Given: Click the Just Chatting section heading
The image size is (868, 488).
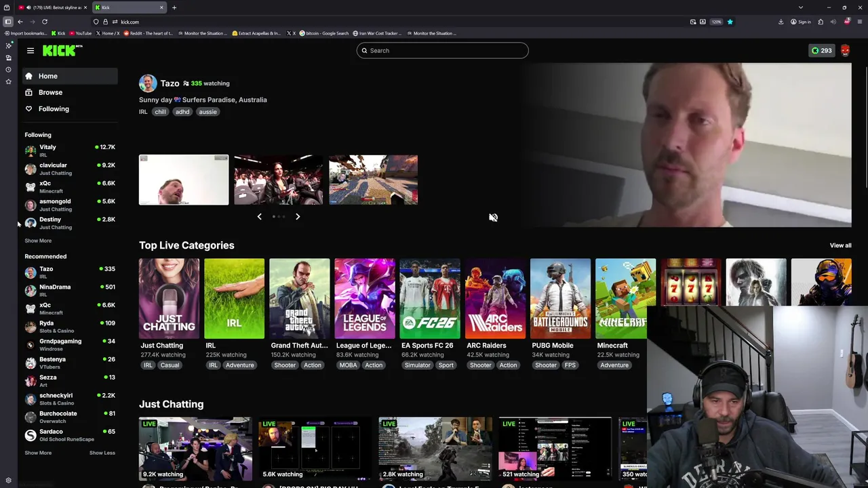Looking at the screenshot, I should pyautogui.click(x=171, y=404).
